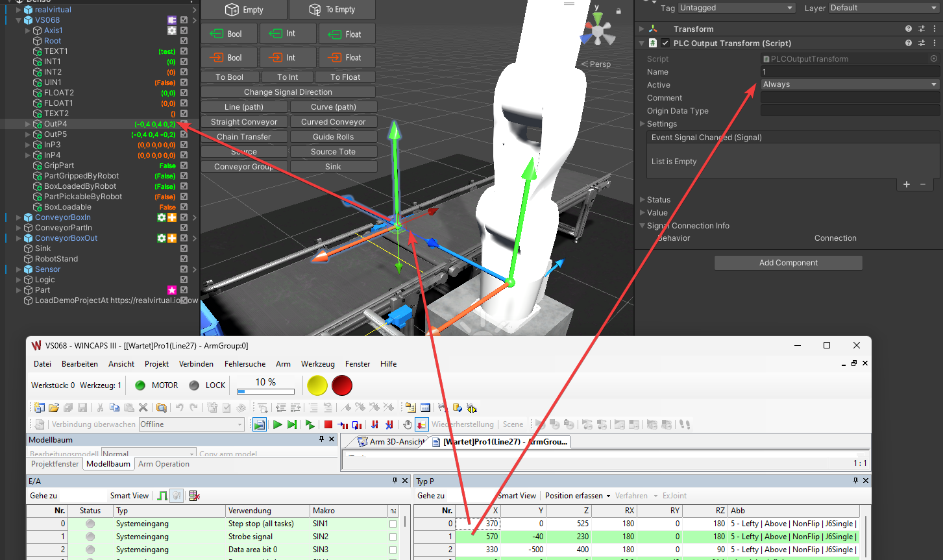The image size is (943, 560).
Task: Click the step forward play icon
Action: pos(292,424)
